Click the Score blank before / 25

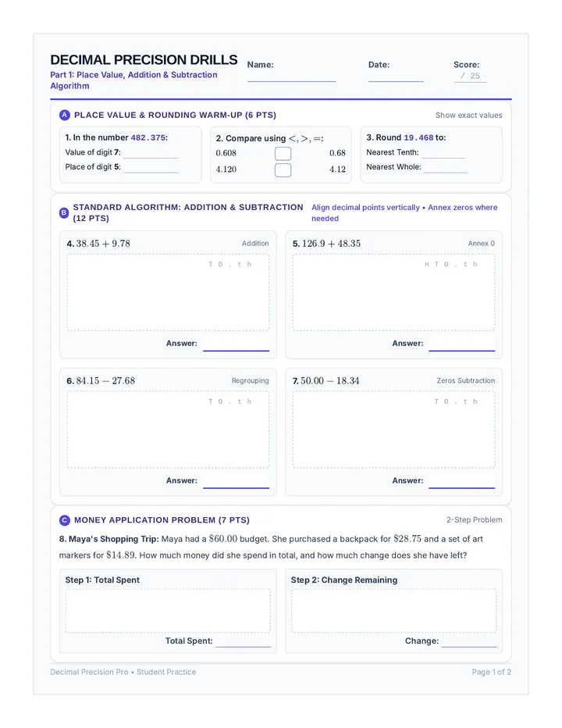(457, 76)
